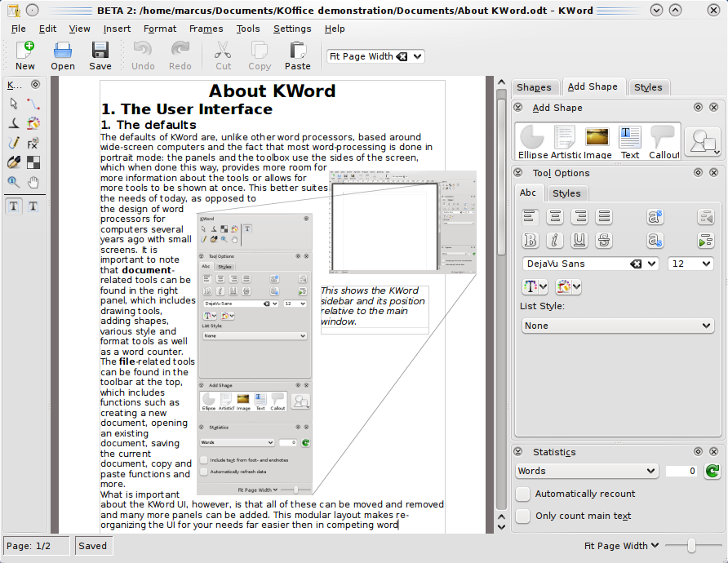Select the default pointer tool
Viewport: 728px width, 563px height.
[x=13, y=104]
